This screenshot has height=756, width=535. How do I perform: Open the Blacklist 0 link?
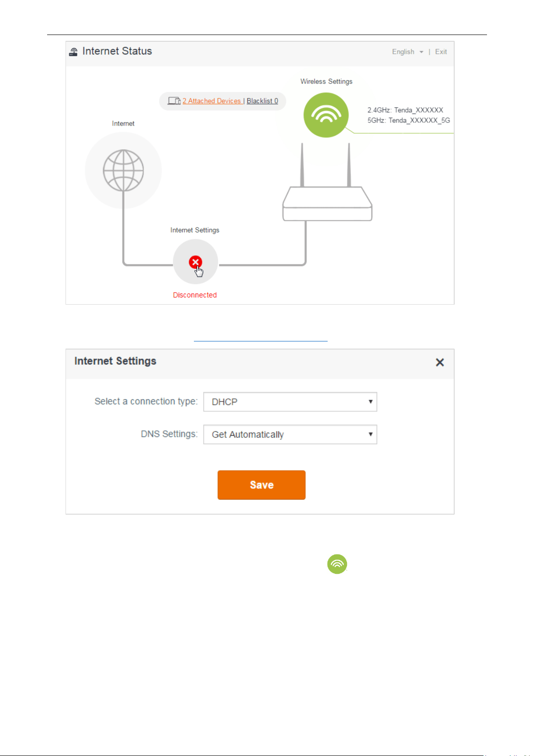[x=263, y=101]
